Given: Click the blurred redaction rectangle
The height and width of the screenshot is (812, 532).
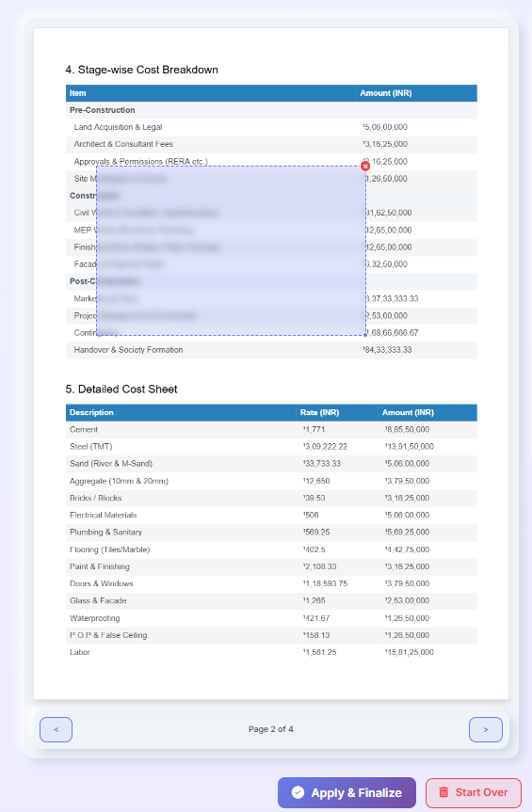Looking at the screenshot, I should 231,250.
